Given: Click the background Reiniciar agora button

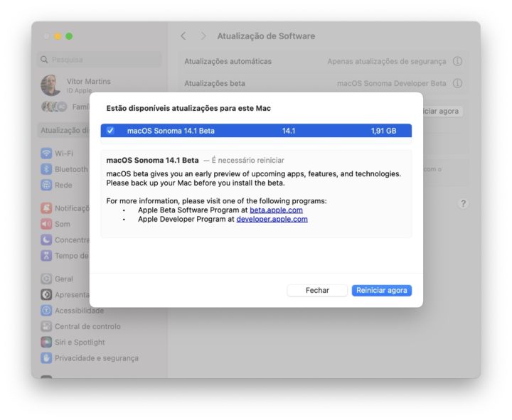Looking at the screenshot, I should [x=442, y=112].
